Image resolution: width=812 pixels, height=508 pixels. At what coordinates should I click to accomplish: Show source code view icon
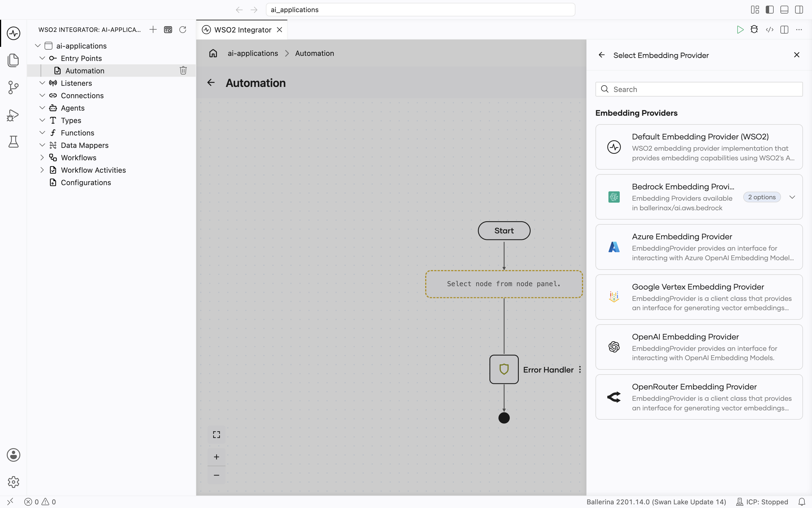point(770,30)
